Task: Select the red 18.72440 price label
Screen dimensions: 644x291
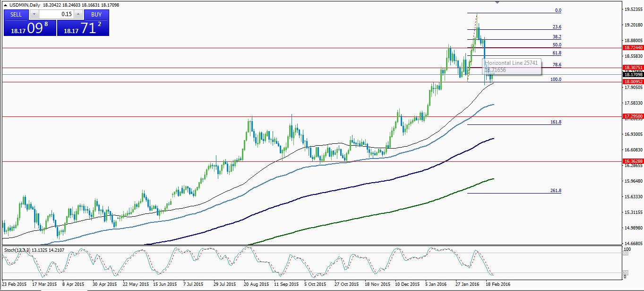Action: tap(633, 48)
